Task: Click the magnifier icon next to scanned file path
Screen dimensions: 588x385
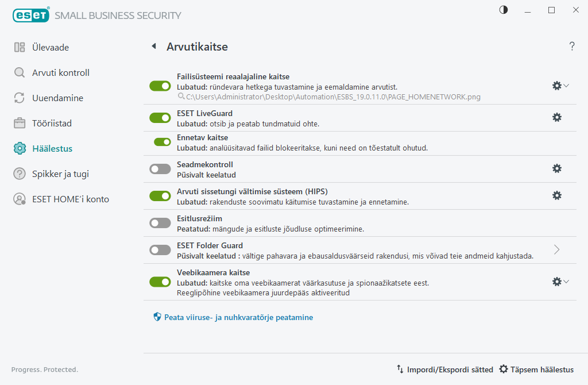Action: coord(180,97)
